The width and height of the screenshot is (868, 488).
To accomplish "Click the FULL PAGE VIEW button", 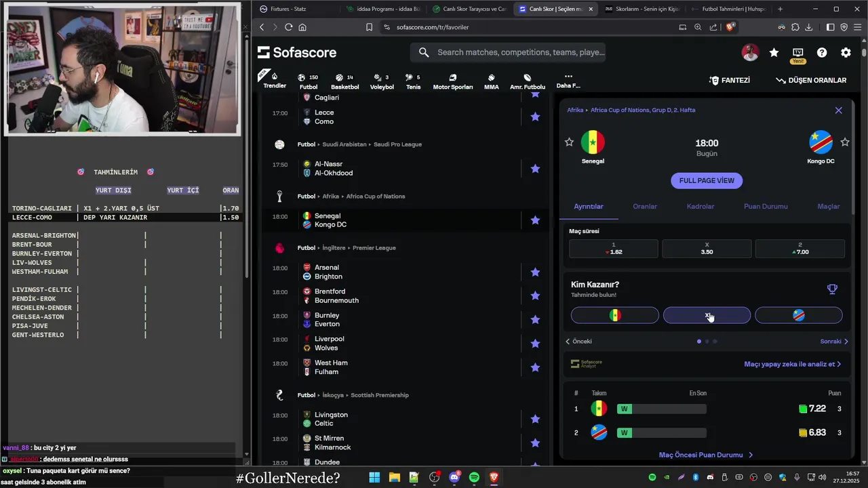I will (x=707, y=181).
